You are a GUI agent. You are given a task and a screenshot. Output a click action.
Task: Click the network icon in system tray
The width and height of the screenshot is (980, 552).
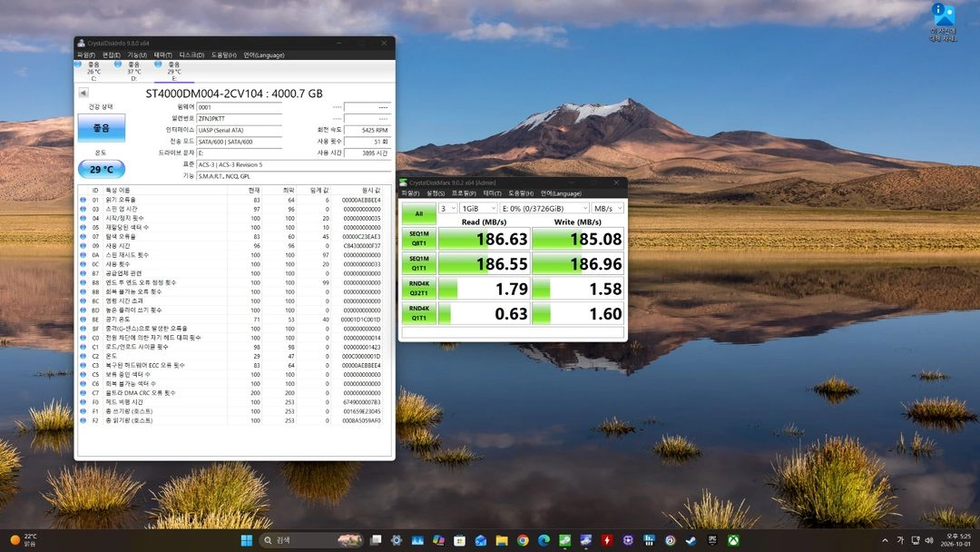[x=916, y=540]
